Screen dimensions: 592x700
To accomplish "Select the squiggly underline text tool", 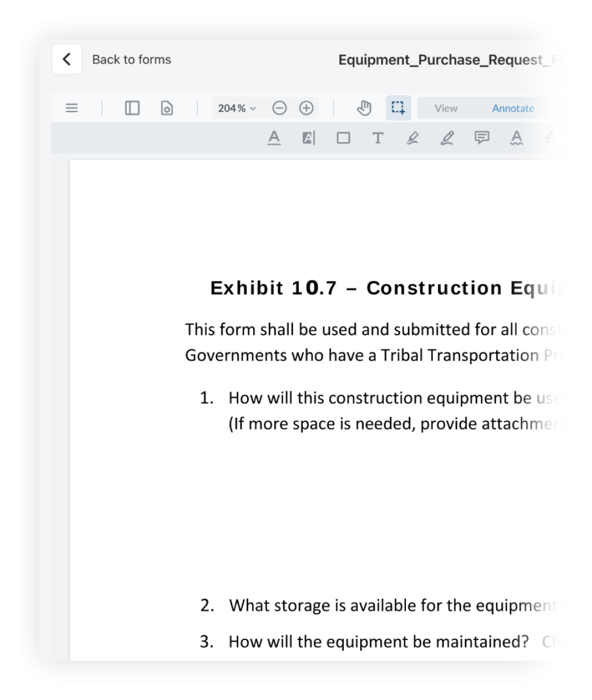I will (516, 138).
